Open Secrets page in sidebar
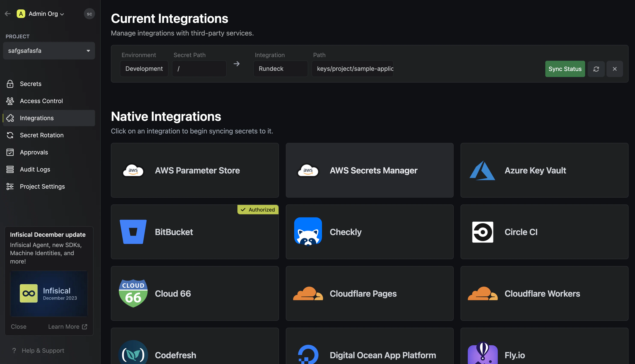Viewport: 635px width, 364px height. [49, 84]
